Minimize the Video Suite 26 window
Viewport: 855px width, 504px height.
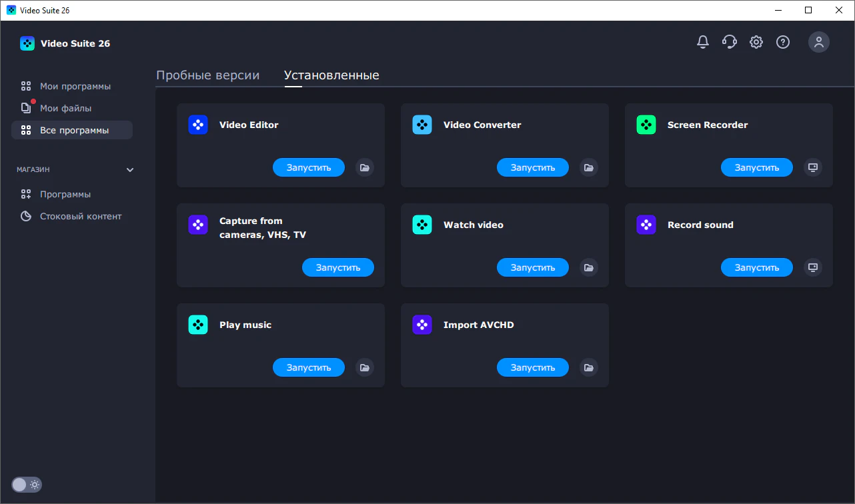(x=778, y=10)
